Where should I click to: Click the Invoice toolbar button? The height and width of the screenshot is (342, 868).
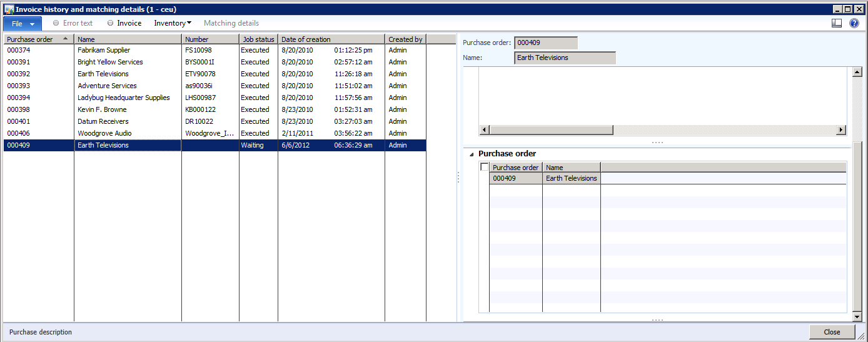pos(124,23)
